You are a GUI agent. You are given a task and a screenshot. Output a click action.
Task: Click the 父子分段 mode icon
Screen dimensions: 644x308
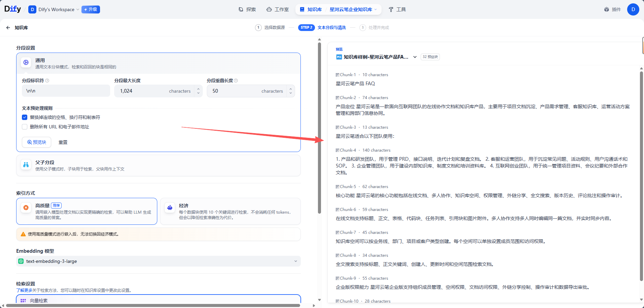26,164
